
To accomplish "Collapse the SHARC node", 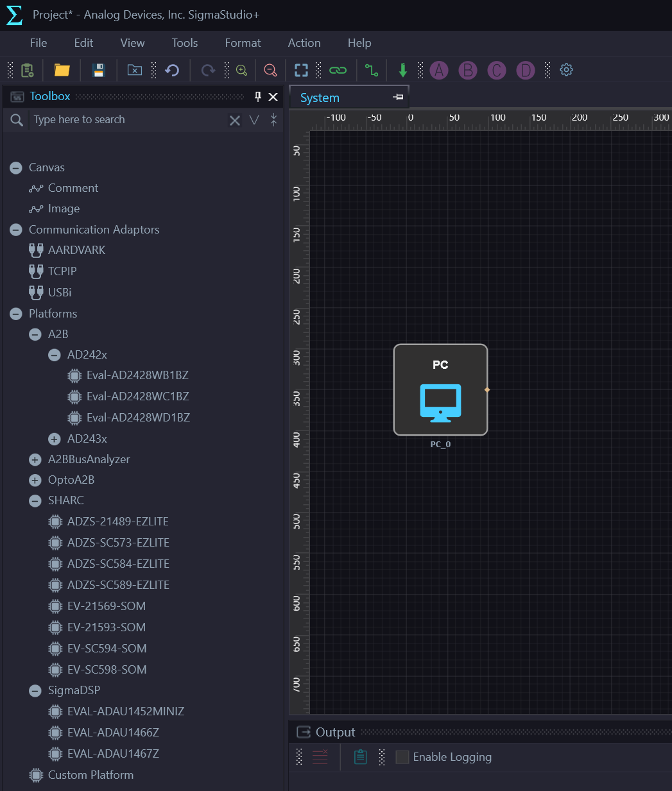I will pos(35,501).
